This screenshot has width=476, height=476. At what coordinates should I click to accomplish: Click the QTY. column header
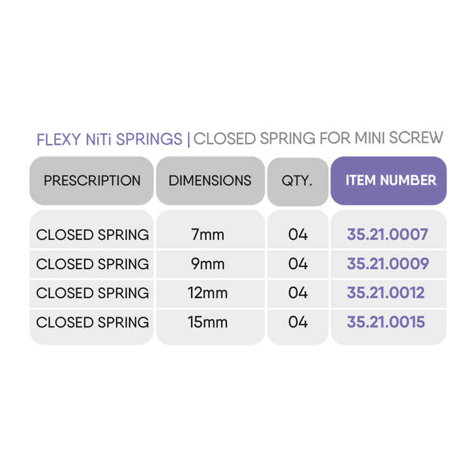297,181
